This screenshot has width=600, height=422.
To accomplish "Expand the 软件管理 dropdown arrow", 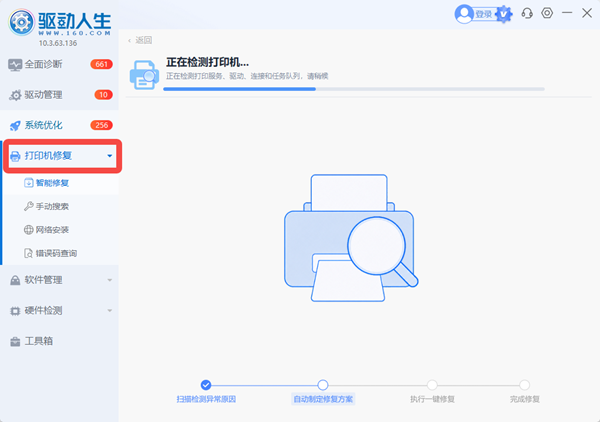I will click(x=110, y=280).
